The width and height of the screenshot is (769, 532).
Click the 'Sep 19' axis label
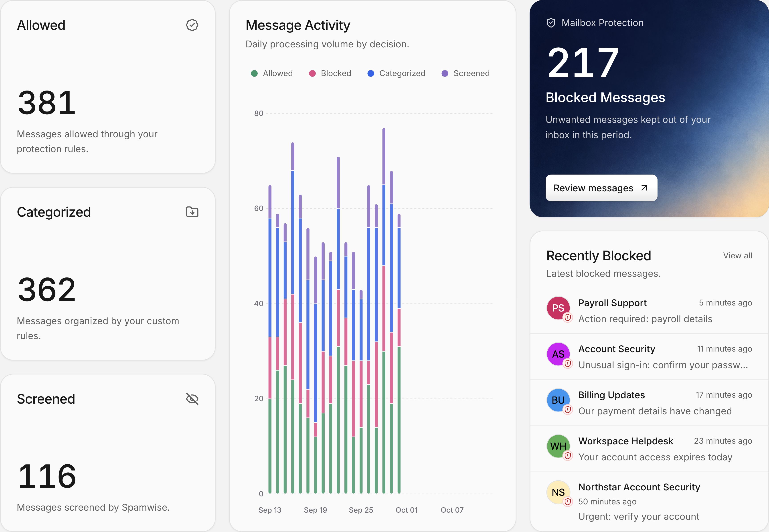point(315,510)
